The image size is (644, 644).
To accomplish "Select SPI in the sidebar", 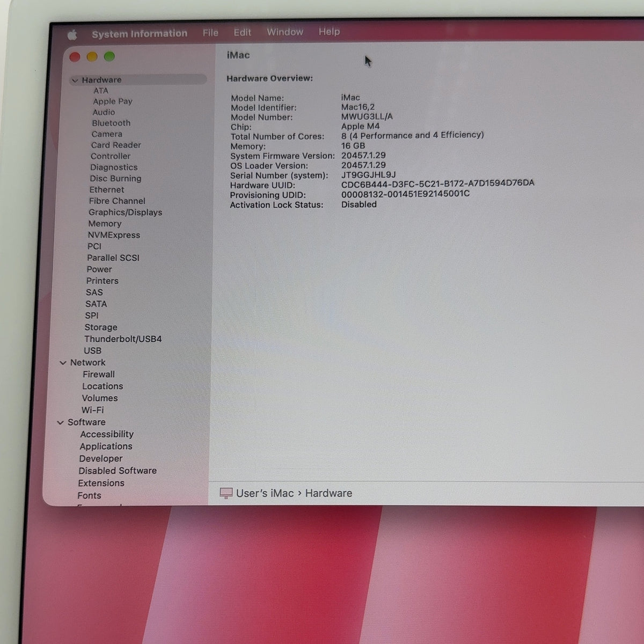I will [92, 316].
